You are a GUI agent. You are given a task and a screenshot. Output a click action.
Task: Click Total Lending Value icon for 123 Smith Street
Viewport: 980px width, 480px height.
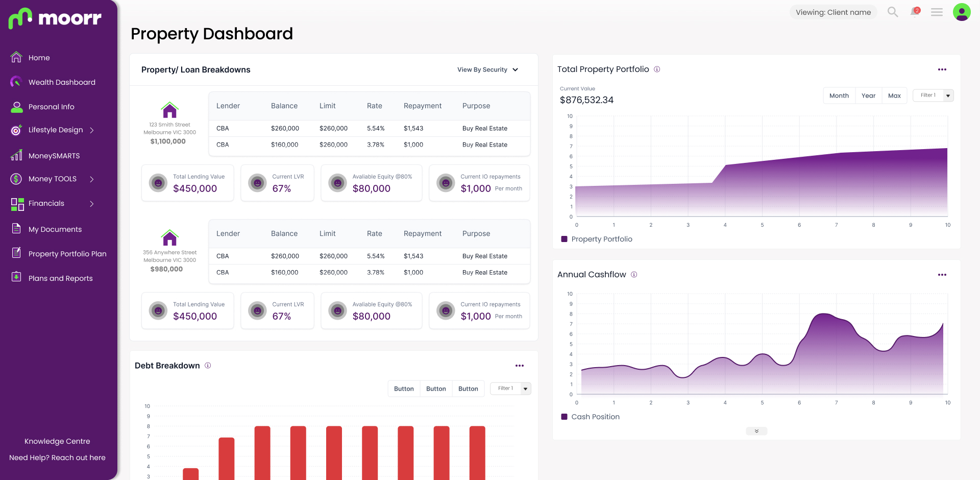(158, 183)
